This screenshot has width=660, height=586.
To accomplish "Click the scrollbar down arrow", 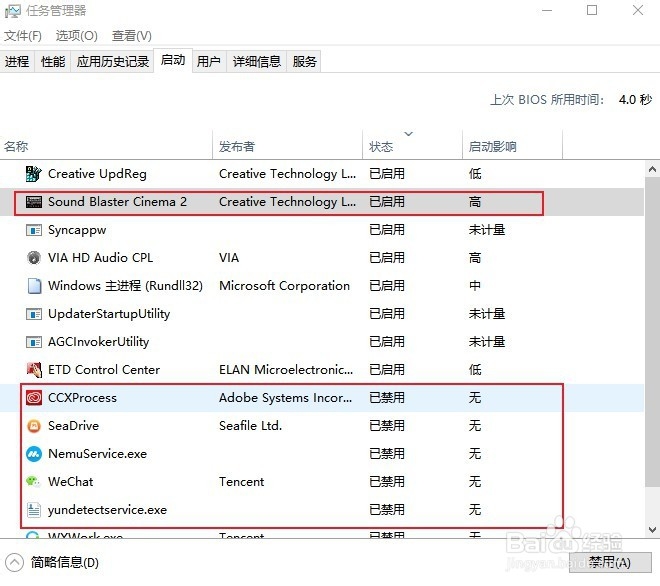I will pos(652,530).
